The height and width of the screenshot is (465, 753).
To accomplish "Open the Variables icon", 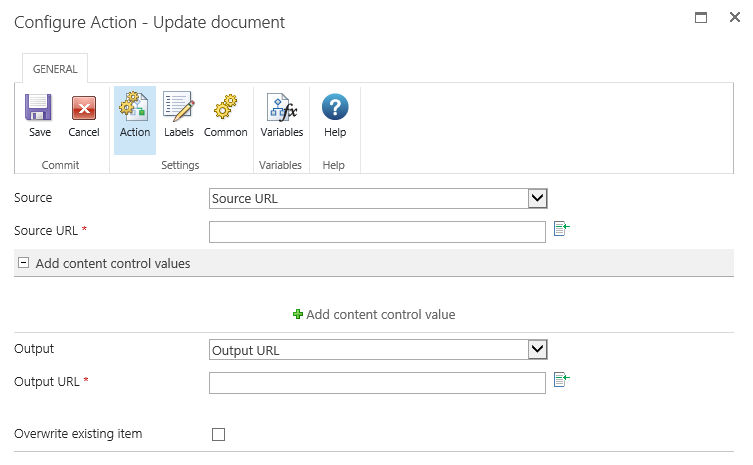I will [281, 108].
